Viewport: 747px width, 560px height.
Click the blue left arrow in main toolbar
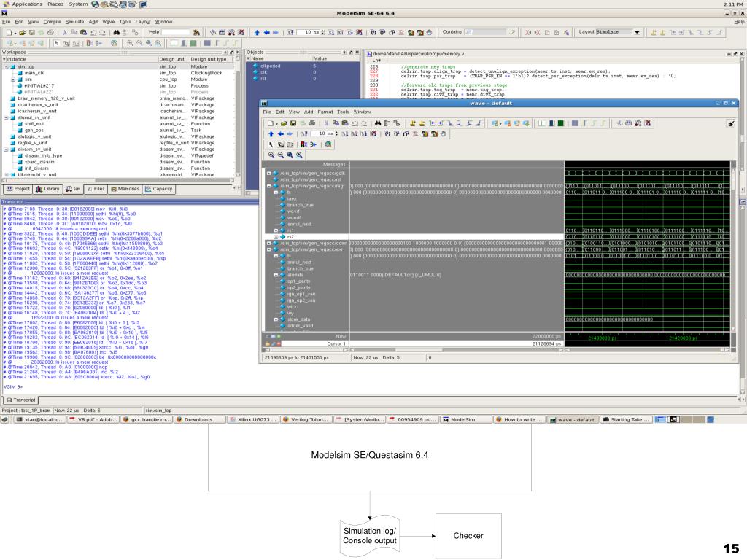(266, 32)
